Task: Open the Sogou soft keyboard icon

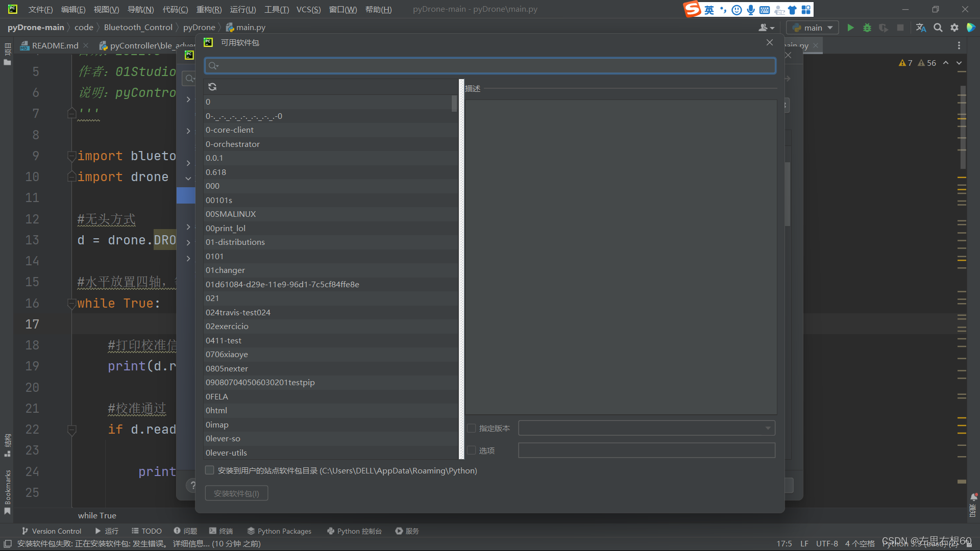Action: [764, 10]
